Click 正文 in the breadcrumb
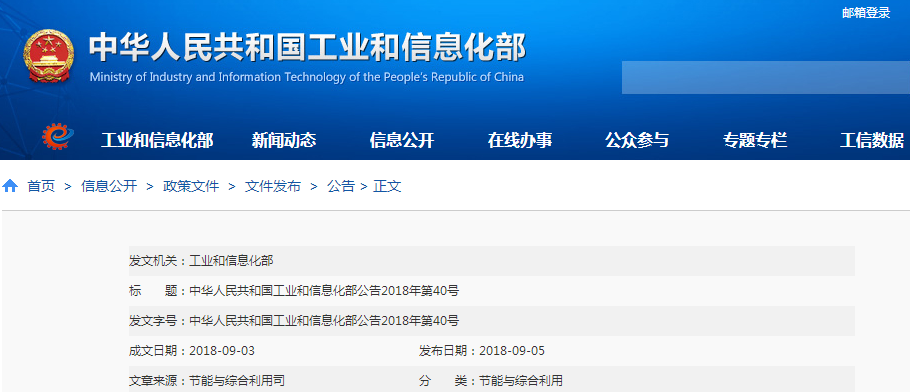The height and width of the screenshot is (392, 910). 387,186
